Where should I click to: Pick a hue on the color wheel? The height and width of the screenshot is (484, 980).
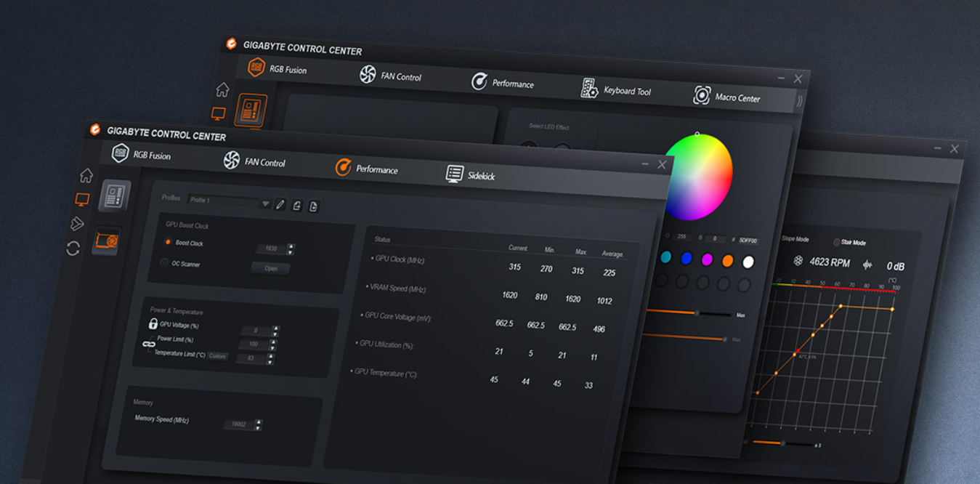click(x=697, y=177)
